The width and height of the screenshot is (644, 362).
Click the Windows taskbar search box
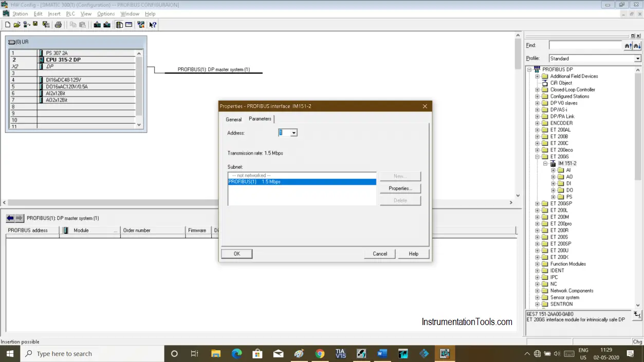click(93, 353)
